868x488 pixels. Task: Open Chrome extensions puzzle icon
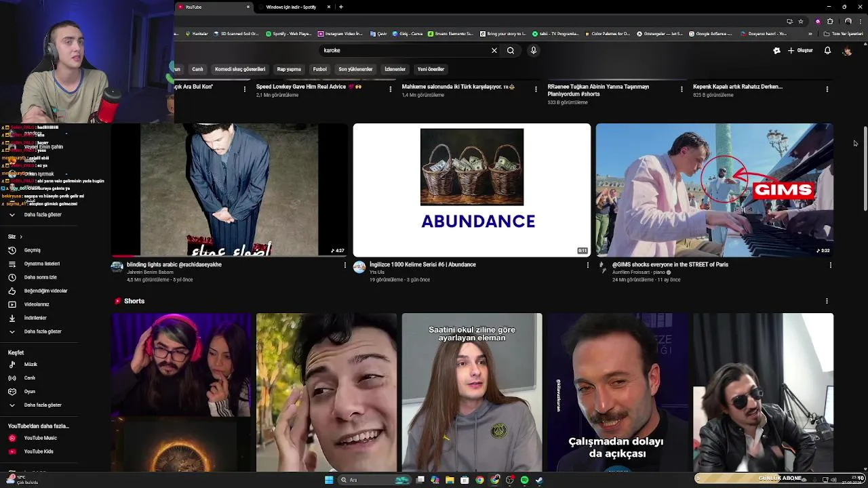click(x=830, y=21)
